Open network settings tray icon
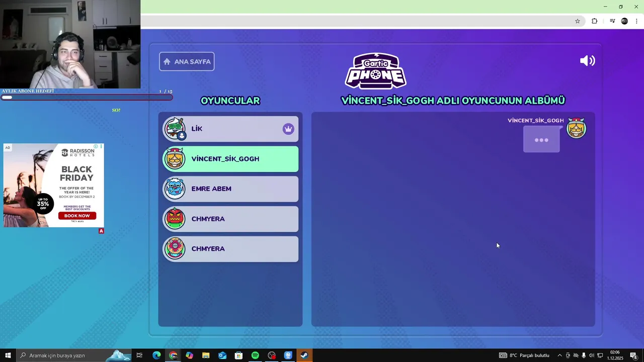 (600, 355)
